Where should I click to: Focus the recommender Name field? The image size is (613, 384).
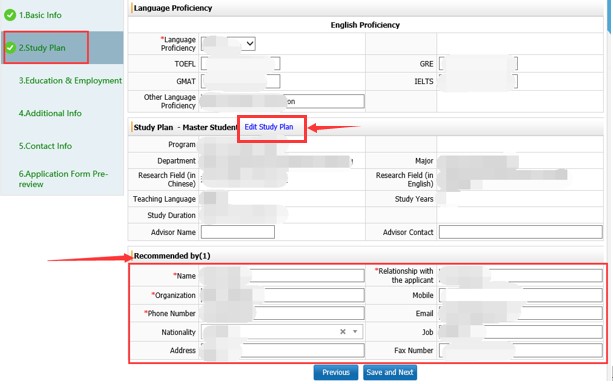point(283,276)
